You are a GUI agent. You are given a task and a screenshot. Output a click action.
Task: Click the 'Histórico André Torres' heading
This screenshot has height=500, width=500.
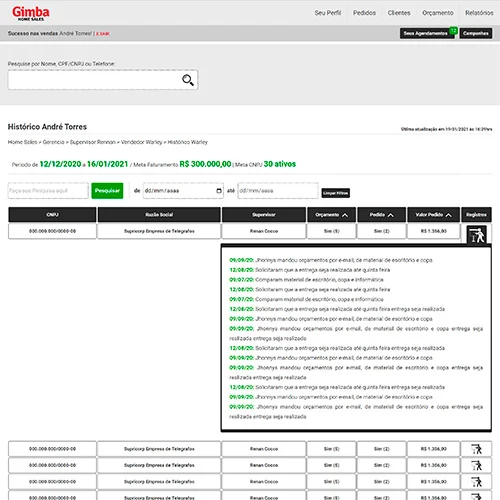pyautogui.click(x=47, y=127)
